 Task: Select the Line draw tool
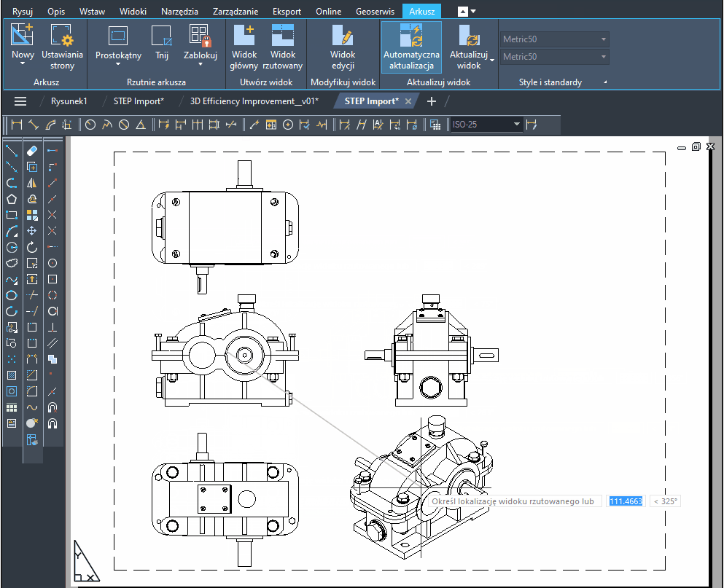coord(12,151)
